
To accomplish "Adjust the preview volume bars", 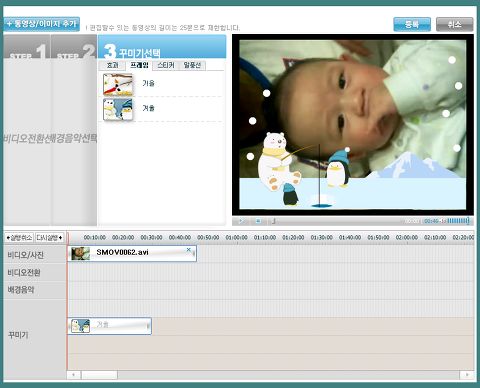I will (x=458, y=221).
